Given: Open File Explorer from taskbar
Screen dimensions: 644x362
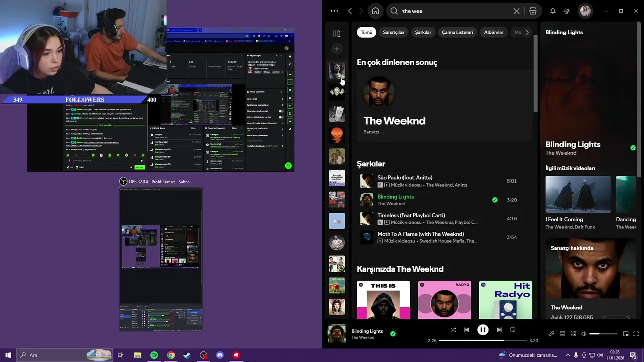Looking at the screenshot, I should pyautogui.click(x=138, y=355).
